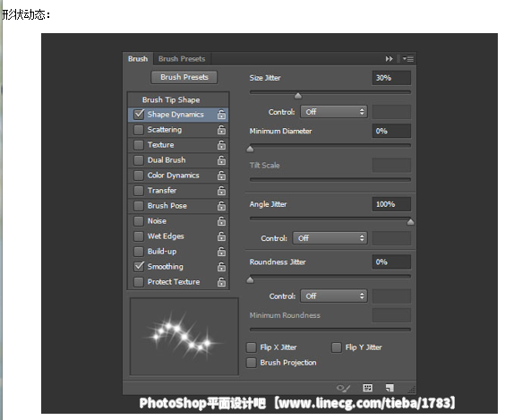Enable the Brush Projection checkbox

[252, 363]
